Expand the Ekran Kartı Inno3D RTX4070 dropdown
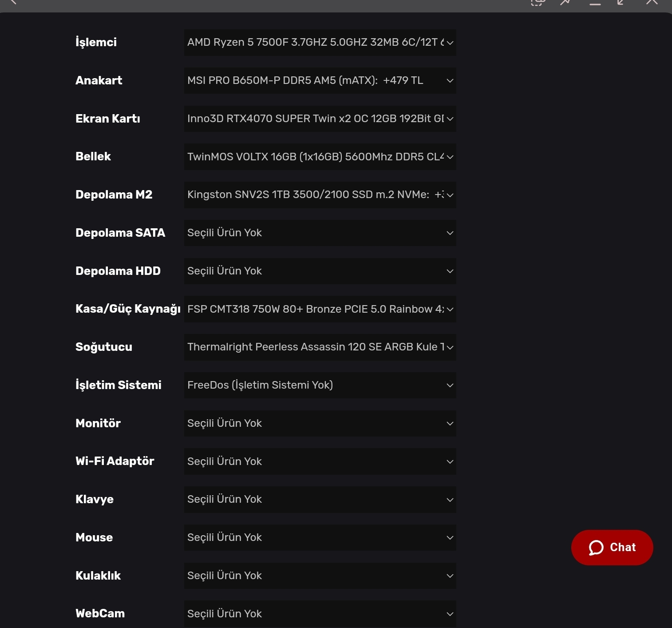This screenshot has height=628, width=672. (320, 119)
